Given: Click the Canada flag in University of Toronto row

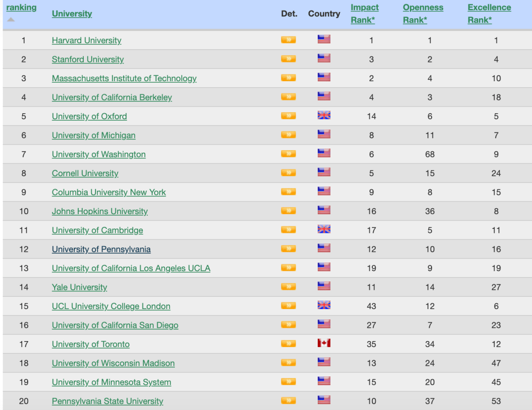Looking at the screenshot, I should coord(324,343).
